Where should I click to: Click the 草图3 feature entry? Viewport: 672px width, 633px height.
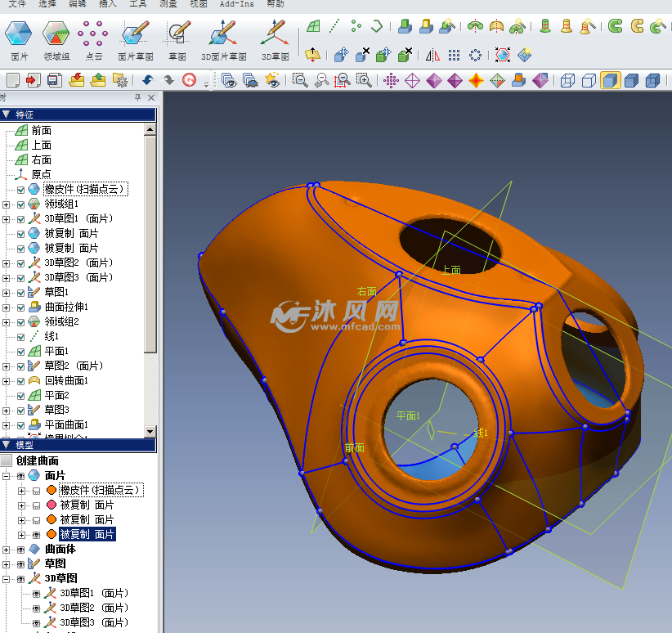click(x=56, y=410)
